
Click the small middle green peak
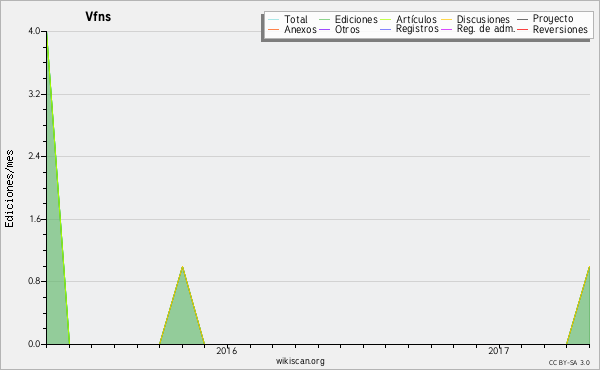pos(182,306)
